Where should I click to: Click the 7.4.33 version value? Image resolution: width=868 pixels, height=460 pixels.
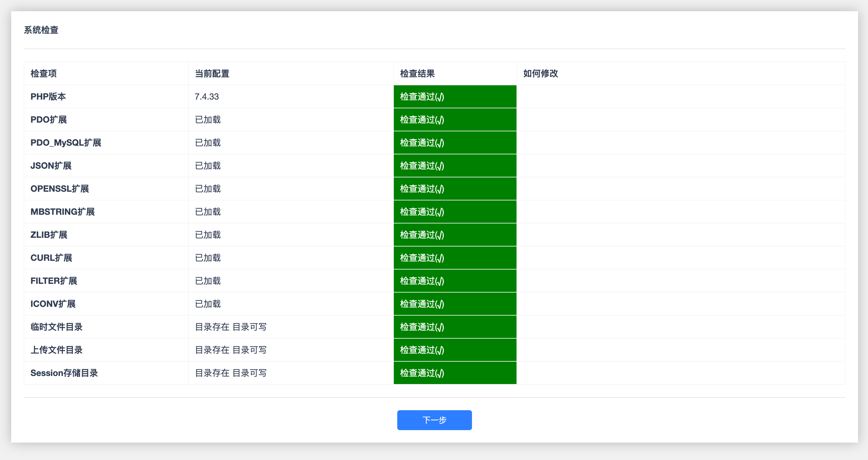click(x=206, y=97)
